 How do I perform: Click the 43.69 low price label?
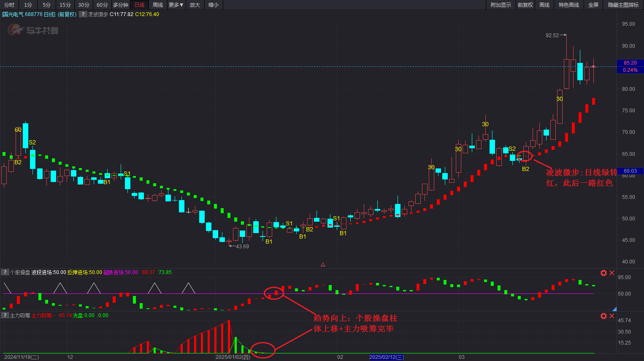pyautogui.click(x=242, y=247)
